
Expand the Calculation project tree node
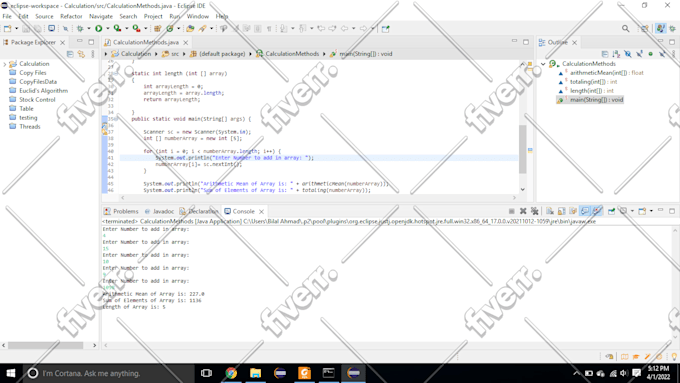pos(5,64)
